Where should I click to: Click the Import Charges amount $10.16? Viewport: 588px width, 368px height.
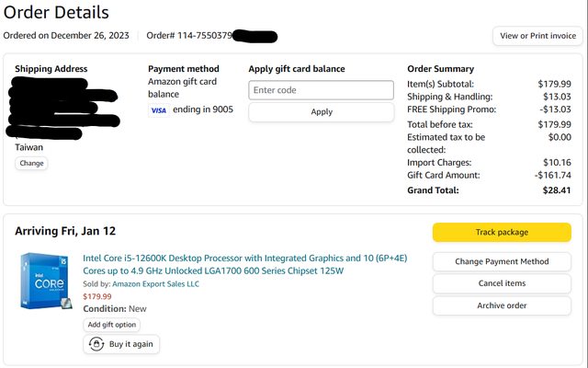point(559,163)
